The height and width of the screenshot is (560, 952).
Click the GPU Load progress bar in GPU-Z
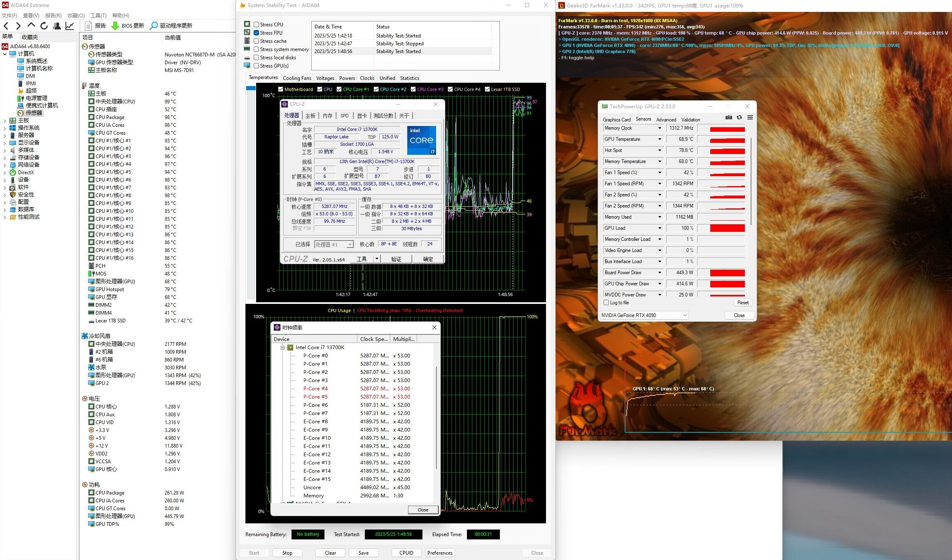[x=721, y=228]
